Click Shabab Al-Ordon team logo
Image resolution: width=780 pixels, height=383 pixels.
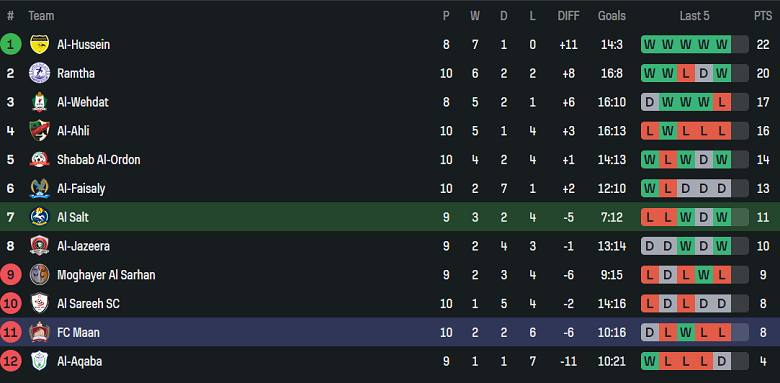39,160
